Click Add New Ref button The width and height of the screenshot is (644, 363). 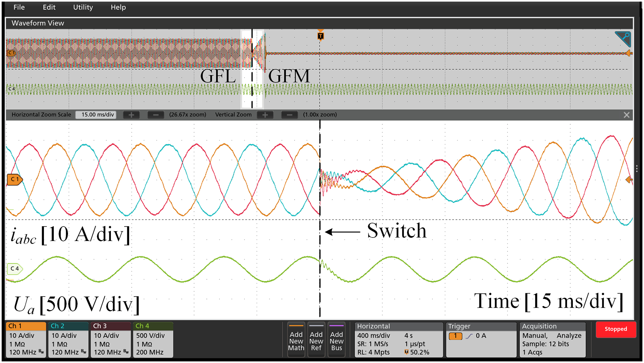[x=316, y=340]
